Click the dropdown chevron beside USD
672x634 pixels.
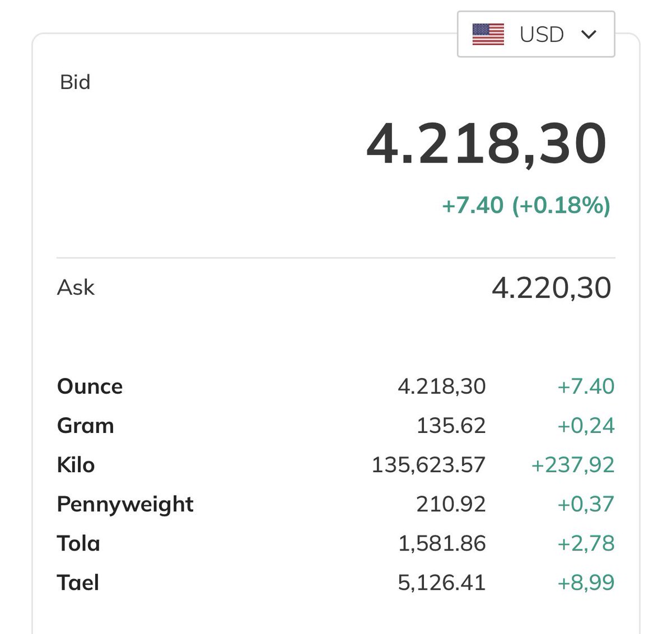[x=589, y=35]
